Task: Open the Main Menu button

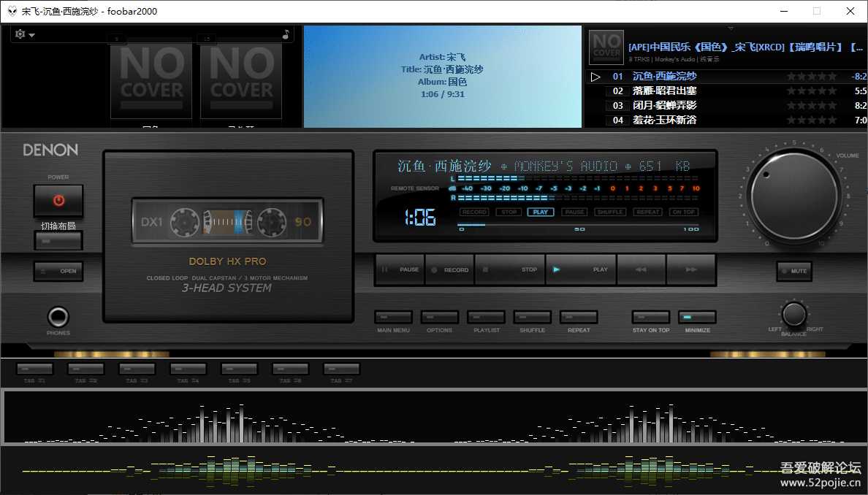Action: click(394, 317)
